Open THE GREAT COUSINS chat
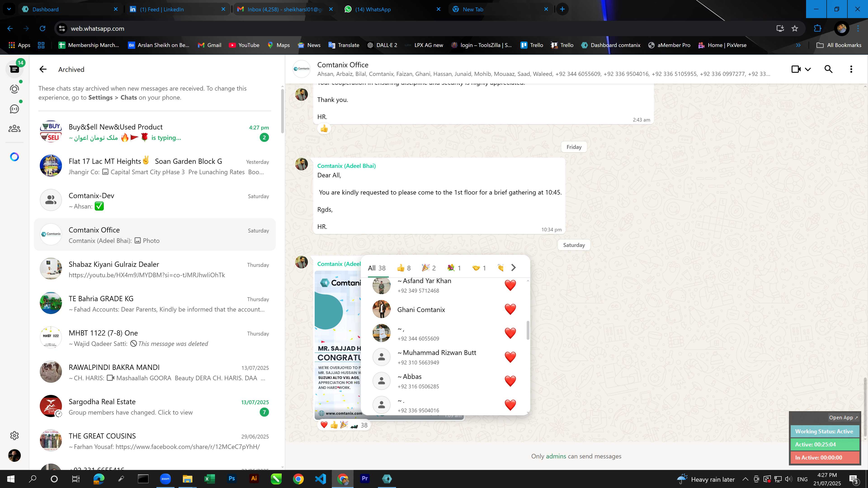 tap(155, 441)
